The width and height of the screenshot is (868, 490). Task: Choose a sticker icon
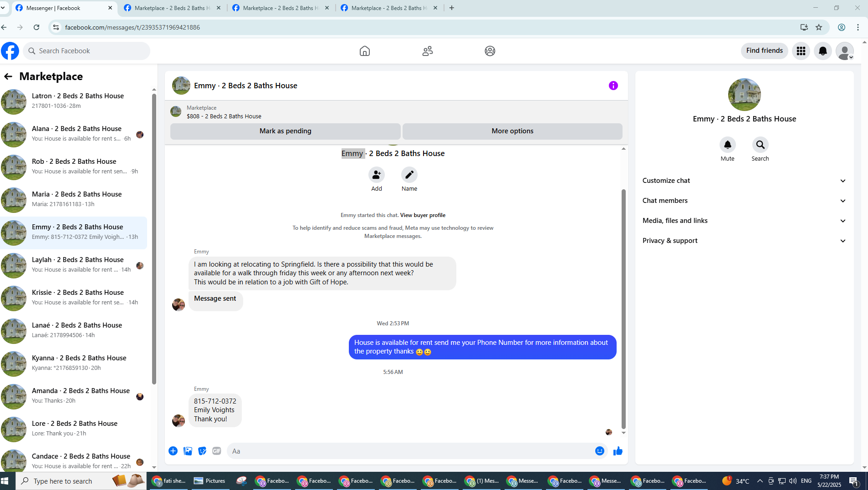[x=202, y=451]
